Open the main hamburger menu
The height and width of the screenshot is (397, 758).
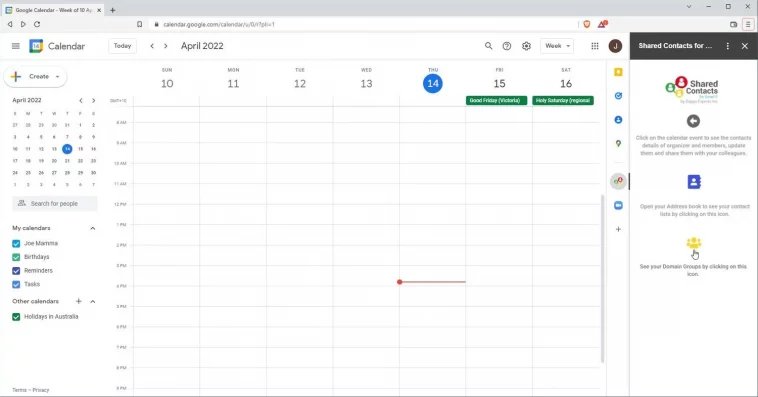coord(15,46)
